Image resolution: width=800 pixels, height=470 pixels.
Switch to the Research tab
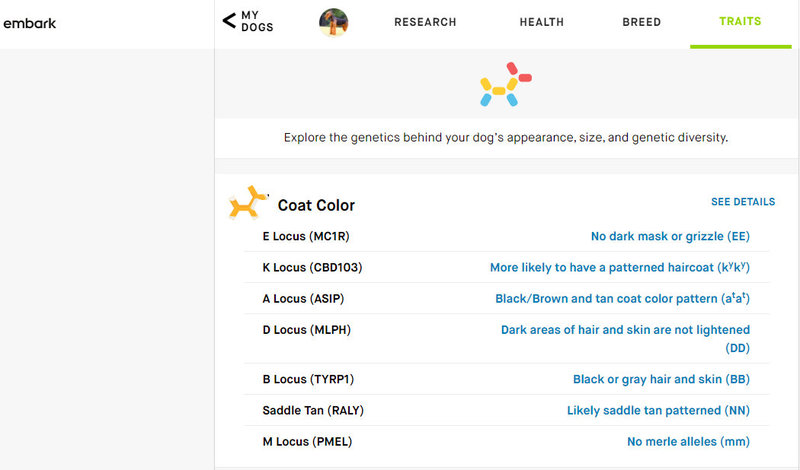coord(425,22)
